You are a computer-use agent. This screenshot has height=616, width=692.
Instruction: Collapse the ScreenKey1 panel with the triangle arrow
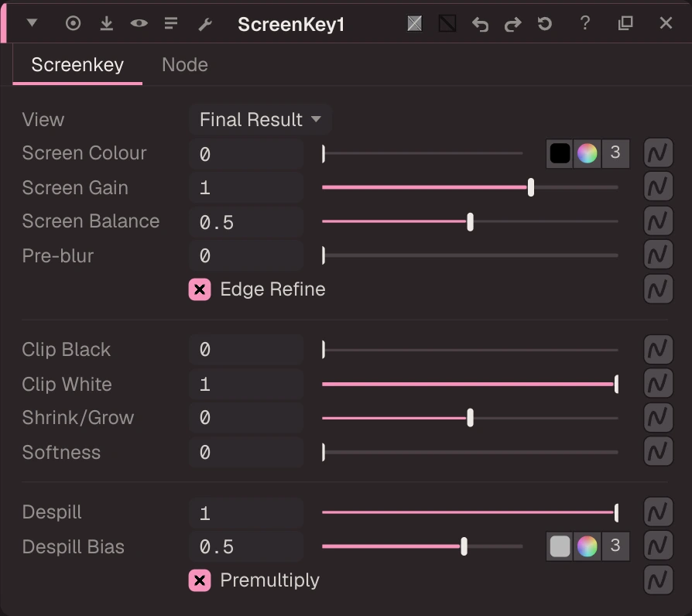32,22
